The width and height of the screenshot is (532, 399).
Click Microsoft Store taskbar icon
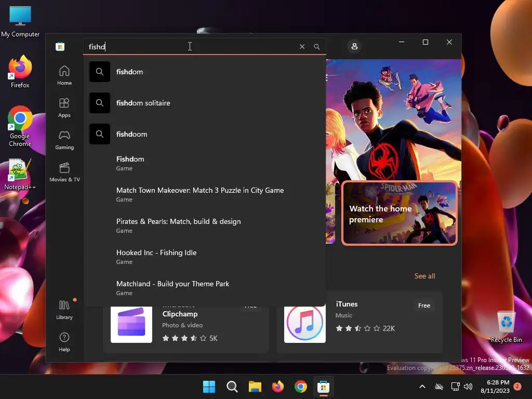click(x=323, y=387)
